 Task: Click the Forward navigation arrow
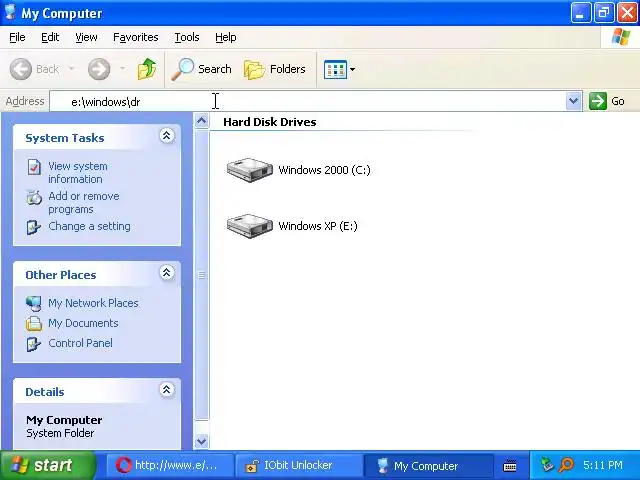pos(99,69)
